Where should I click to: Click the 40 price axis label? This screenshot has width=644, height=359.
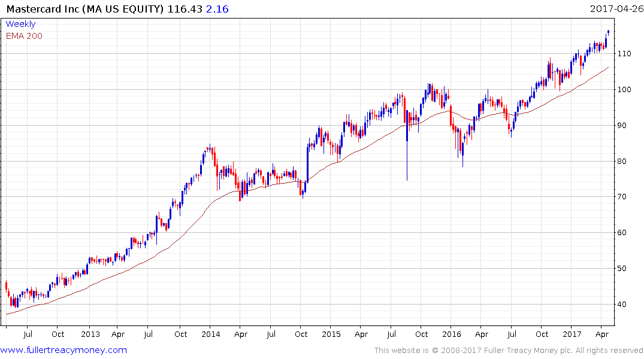pyautogui.click(x=622, y=305)
